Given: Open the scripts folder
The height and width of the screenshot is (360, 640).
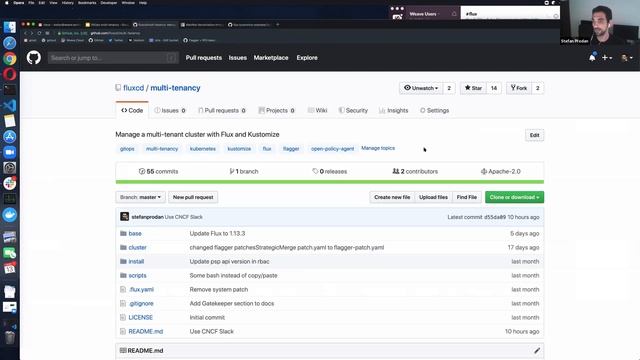Looking at the screenshot, I should coord(138,276).
